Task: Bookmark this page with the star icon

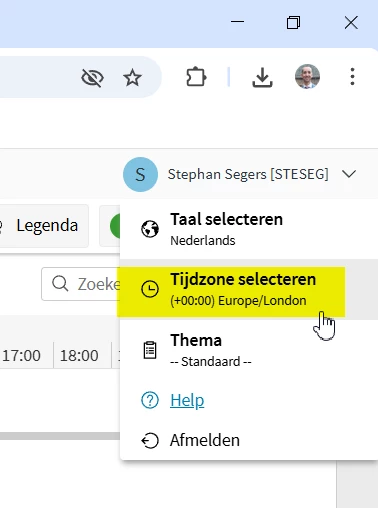Action: pos(132,78)
